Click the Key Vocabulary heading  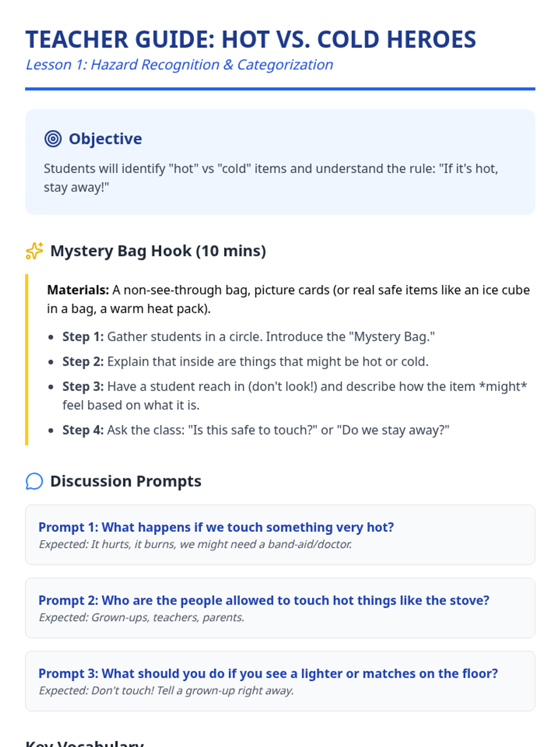click(84, 743)
